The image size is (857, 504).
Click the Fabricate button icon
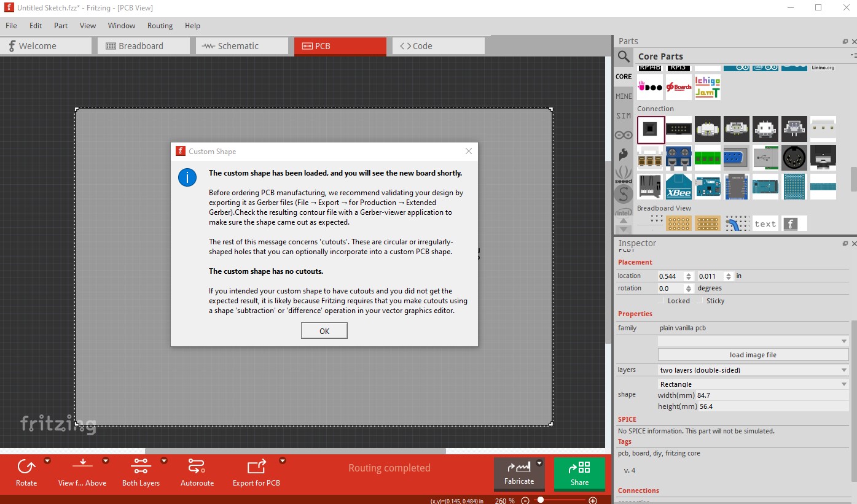[519, 468]
